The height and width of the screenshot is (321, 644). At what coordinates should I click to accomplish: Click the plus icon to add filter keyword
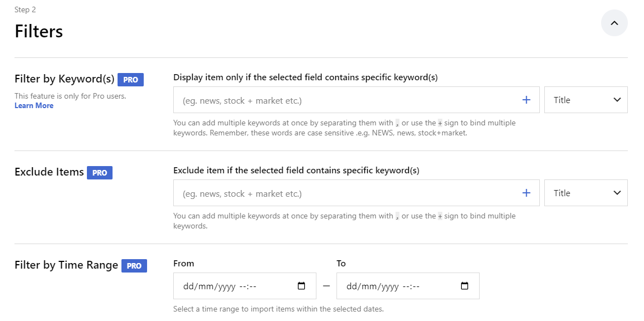click(526, 99)
